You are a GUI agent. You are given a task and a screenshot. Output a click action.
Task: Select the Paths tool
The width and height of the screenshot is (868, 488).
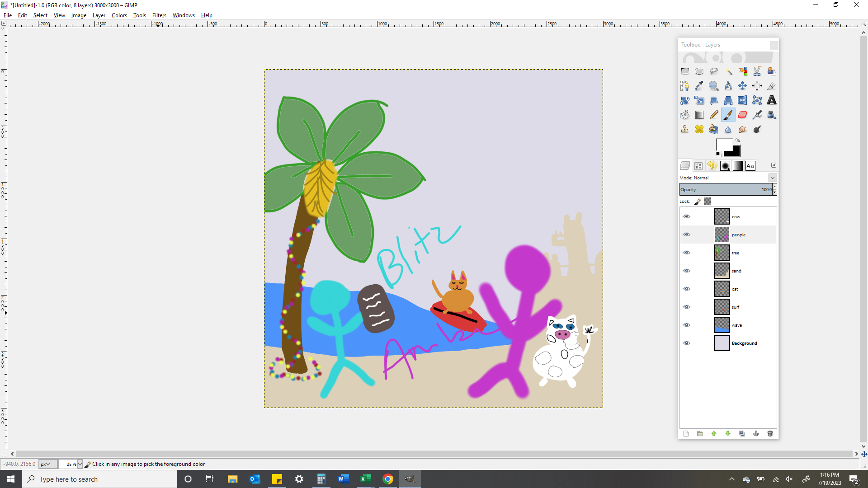[x=685, y=86]
